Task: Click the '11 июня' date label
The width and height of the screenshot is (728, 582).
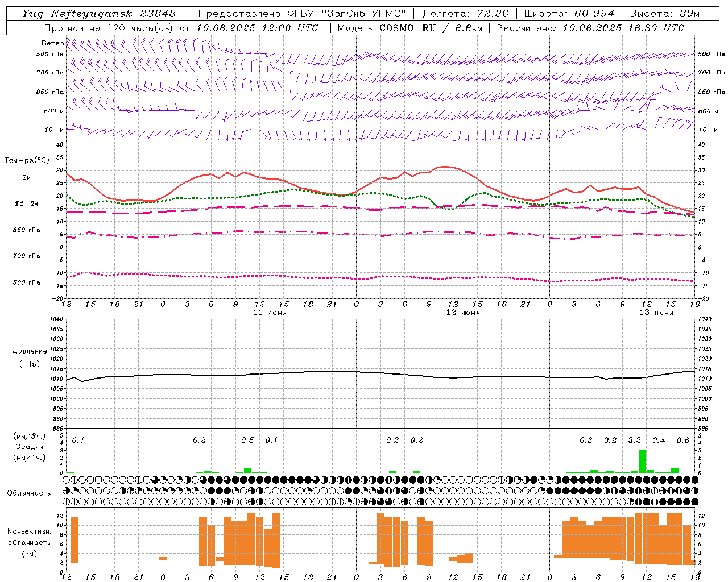Action: 270,313
